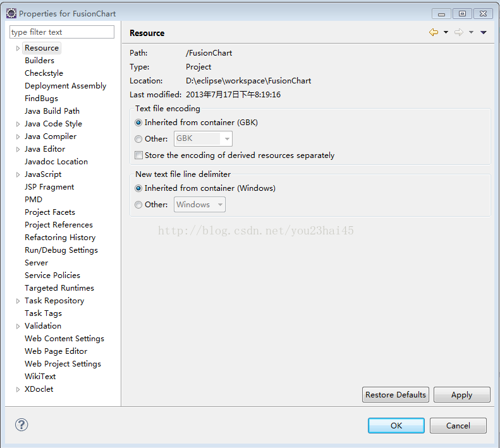Expand the Task Repository node
Viewport: 500px width, 448px height.
18,301
